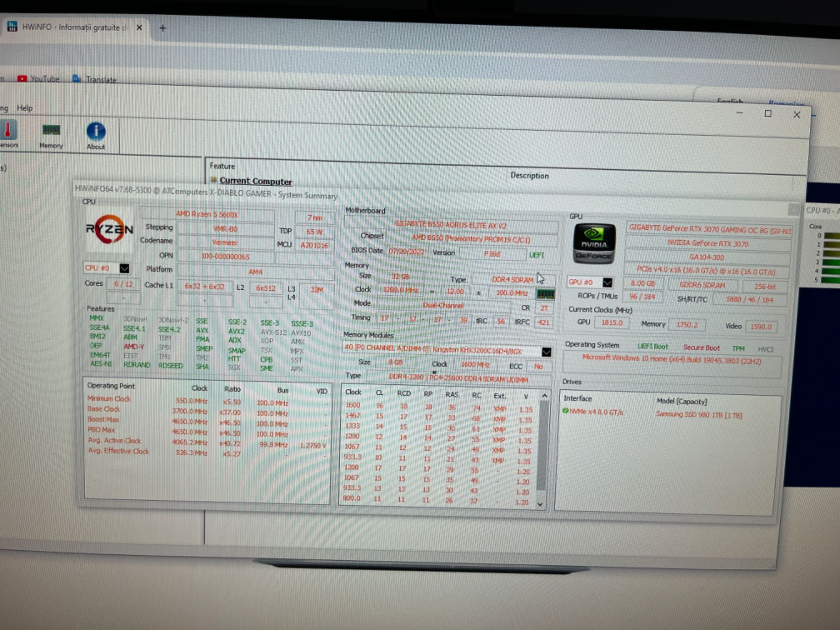
Task: Click the green memory module icon
Action: coord(546,294)
